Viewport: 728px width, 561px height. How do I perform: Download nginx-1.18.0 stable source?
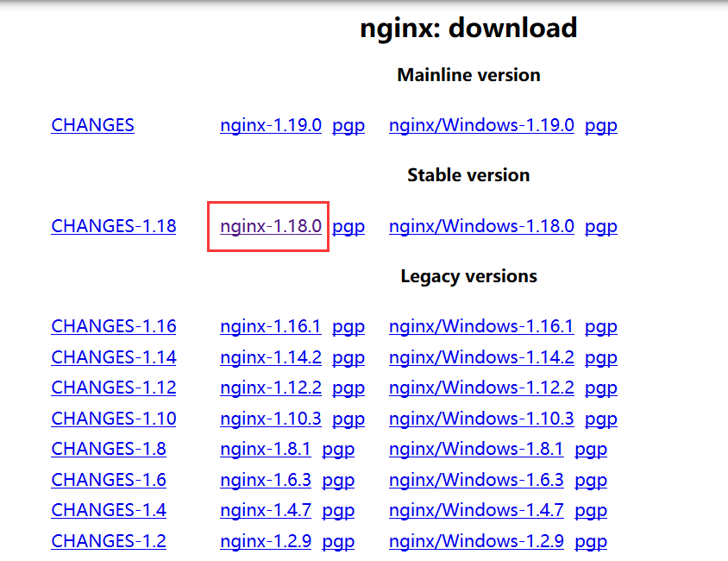click(x=271, y=226)
